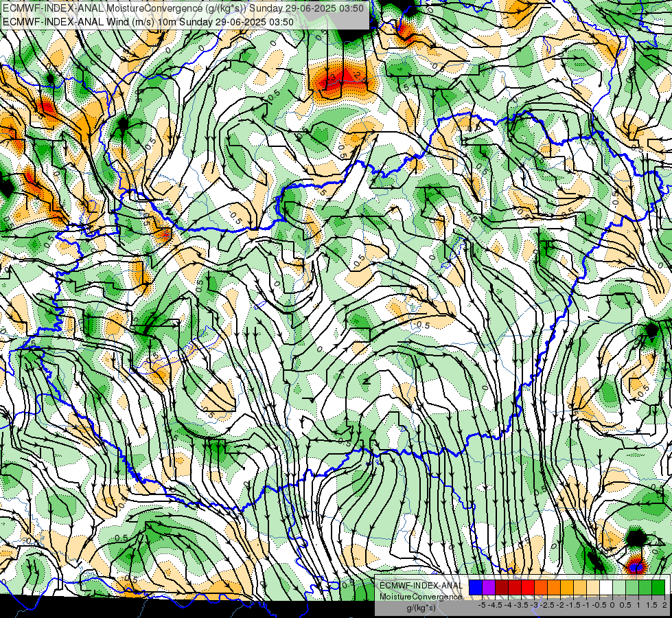
Task: Click the -5 tick label in legend
Action: pos(482,605)
